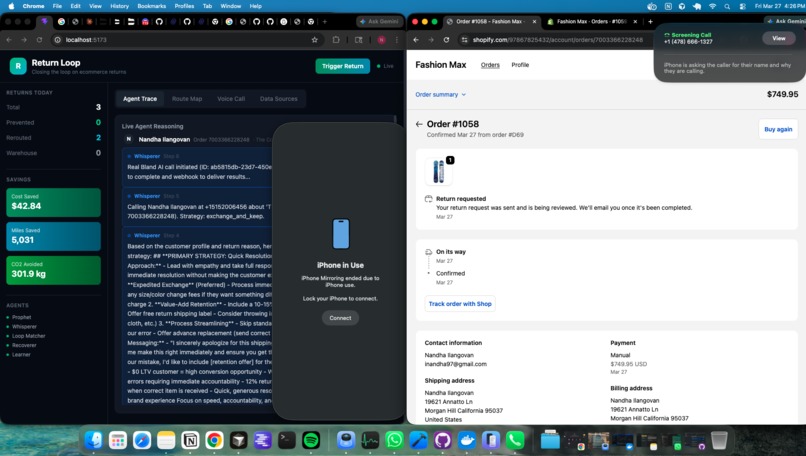Click the Buy again button
This screenshot has width=806, height=456.
[778, 129]
